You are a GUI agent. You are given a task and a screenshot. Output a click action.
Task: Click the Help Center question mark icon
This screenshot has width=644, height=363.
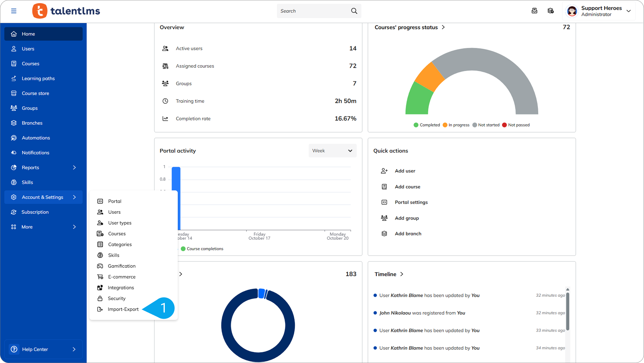click(14, 349)
